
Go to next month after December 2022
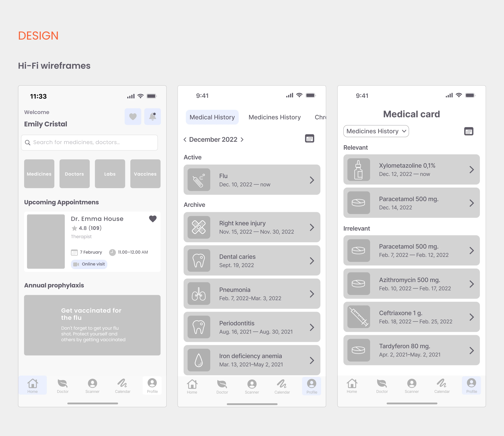(x=242, y=140)
